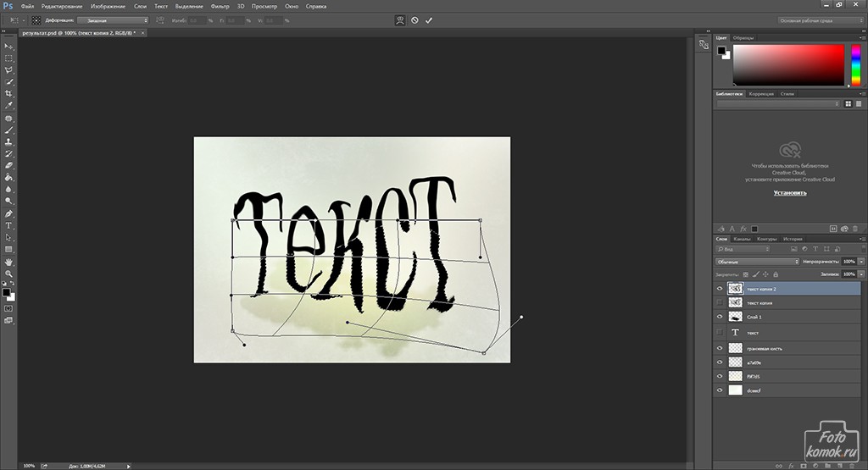Hide the 'Слой 1' layer
868x470 pixels.
720,317
